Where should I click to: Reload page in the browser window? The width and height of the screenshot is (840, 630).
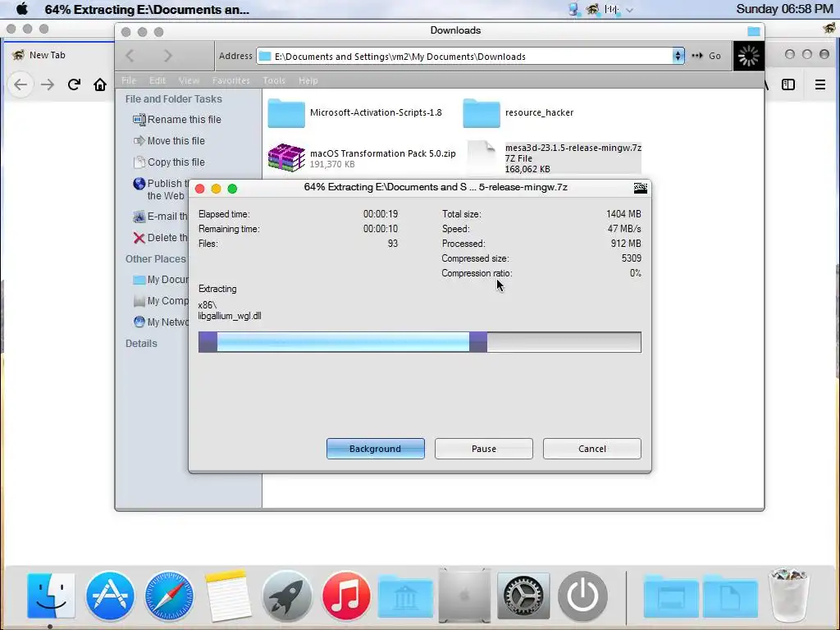pos(74,84)
